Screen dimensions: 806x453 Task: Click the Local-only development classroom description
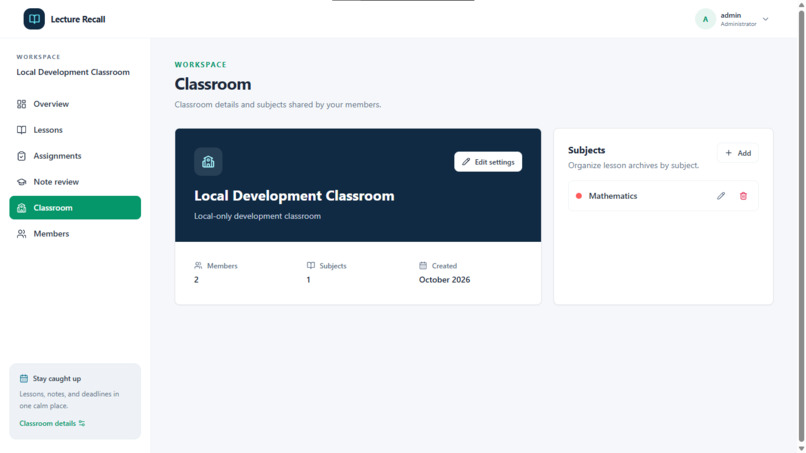(x=257, y=216)
